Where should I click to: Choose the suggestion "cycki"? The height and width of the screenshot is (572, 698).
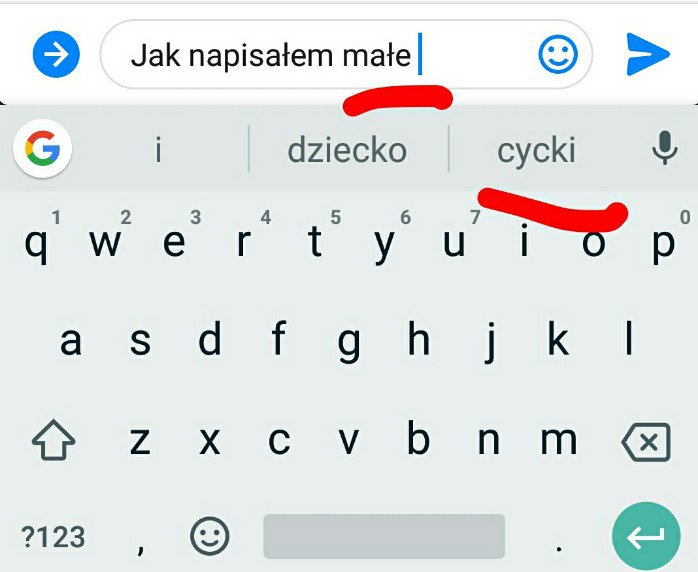point(536,150)
